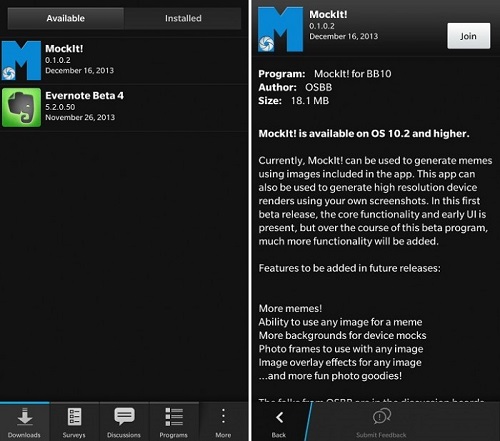Click 'Features to be added in future releases:'
Screen dimensions: 500x441
[349, 268]
